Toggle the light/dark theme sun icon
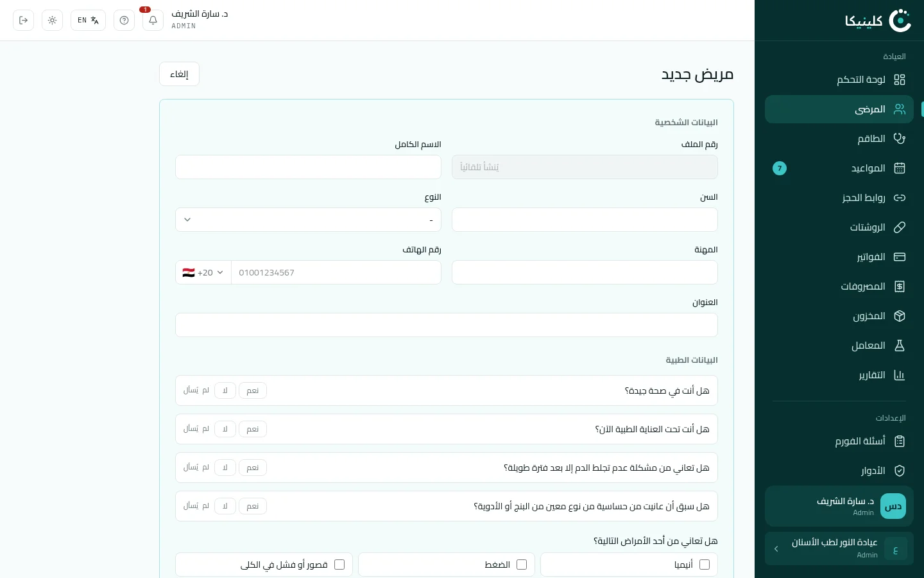 point(52,21)
